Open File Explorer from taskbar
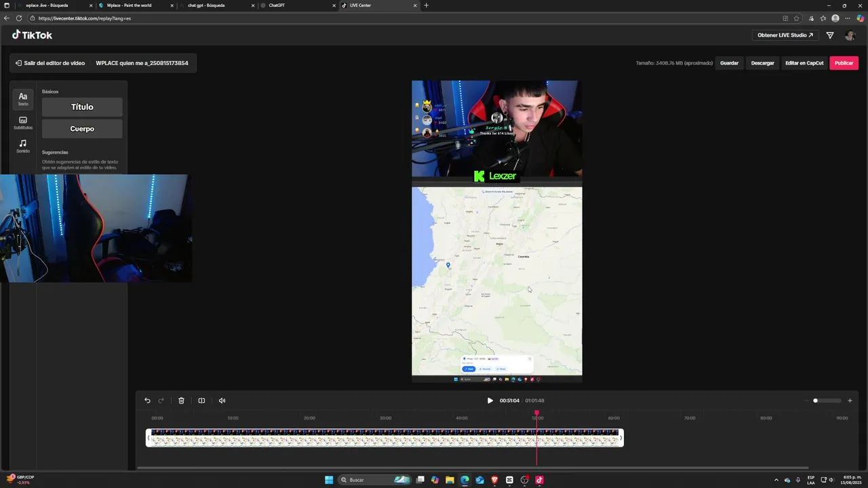 point(450,480)
